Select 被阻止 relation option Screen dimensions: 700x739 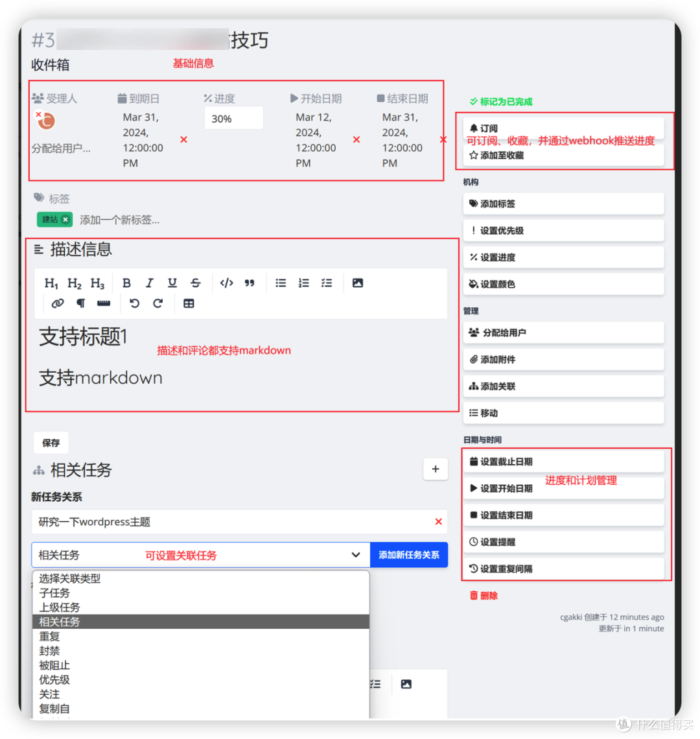(x=201, y=666)
